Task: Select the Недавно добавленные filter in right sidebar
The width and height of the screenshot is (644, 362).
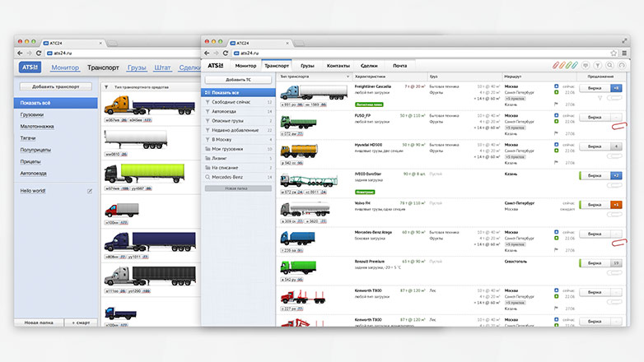Action: pyautogui.click(x=238, y=130)
